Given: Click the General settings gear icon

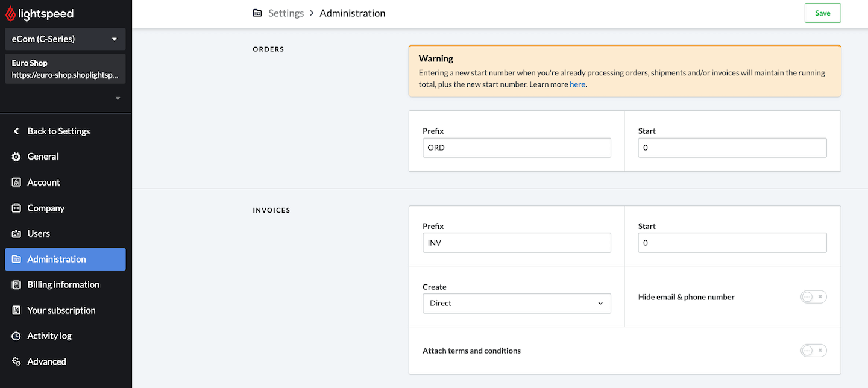Looking at the screenshot, I should [x=16, y=156].
